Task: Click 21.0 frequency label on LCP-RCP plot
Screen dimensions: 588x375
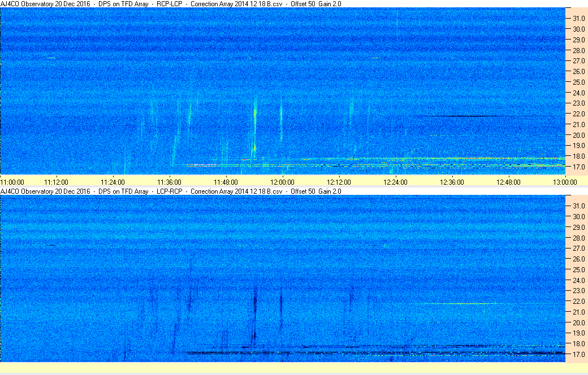Action: click(x=578, y=312)
